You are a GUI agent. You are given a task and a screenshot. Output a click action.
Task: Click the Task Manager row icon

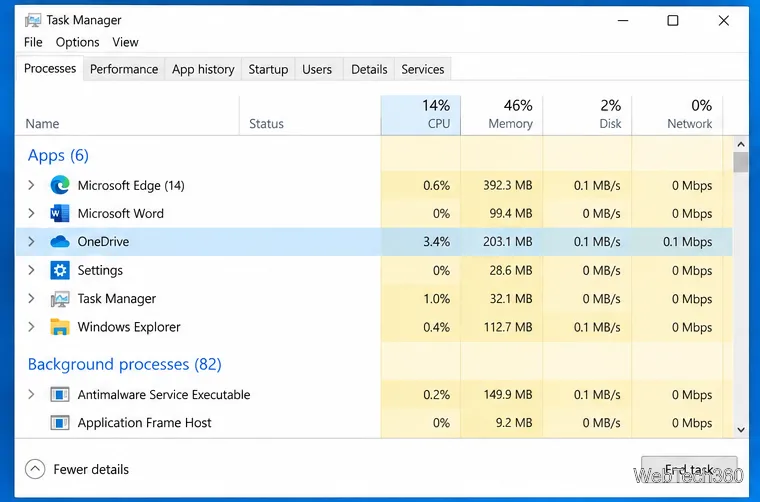pyautogui.click(x=60, y=298)
